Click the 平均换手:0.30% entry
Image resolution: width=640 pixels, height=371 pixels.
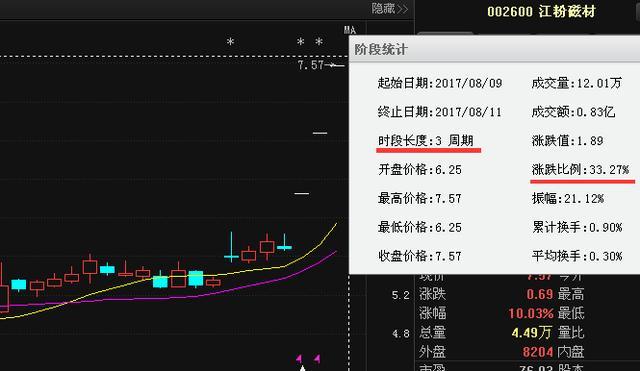click(x=577, y=256)
